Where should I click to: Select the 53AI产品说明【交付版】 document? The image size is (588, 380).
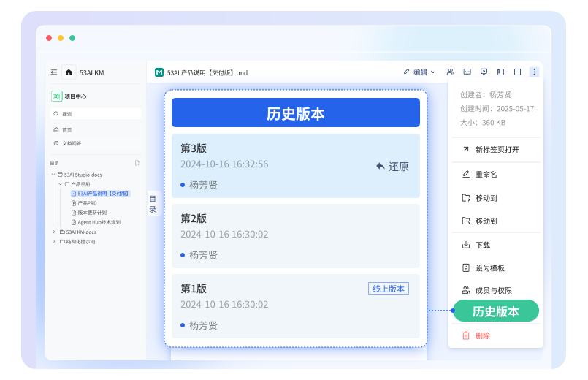101,194
